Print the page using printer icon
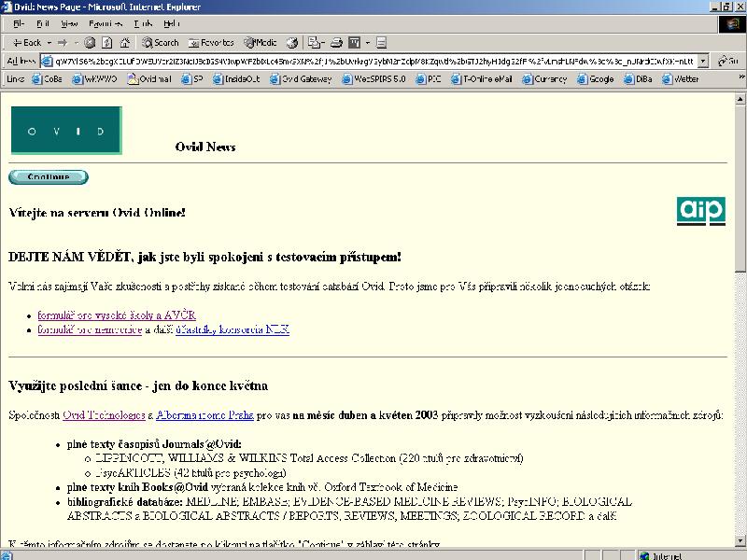Image resolution: width=747 pixels, height=560 pixels. point(336,43)
